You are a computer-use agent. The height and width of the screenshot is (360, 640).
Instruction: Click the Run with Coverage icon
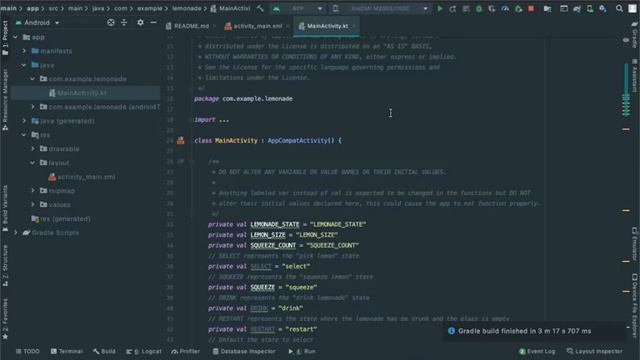pos(492,8)
